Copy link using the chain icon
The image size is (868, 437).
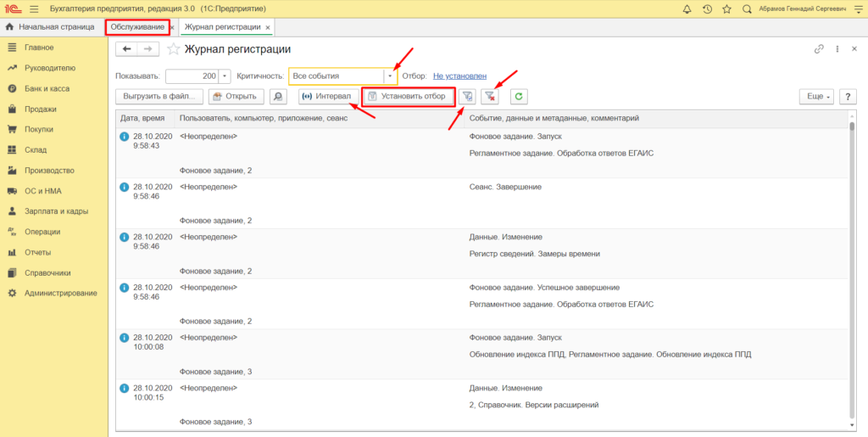point(819,49)
